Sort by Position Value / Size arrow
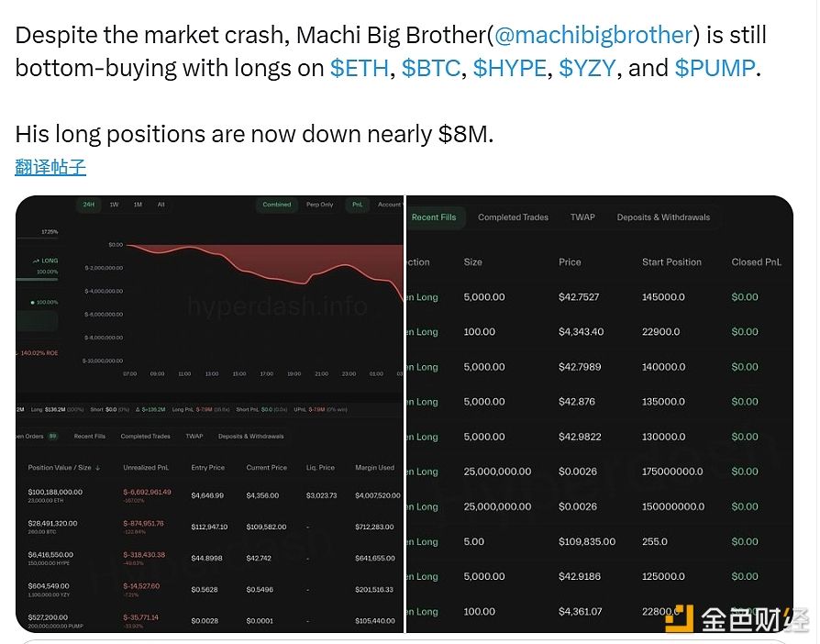 tap(98, 468)
